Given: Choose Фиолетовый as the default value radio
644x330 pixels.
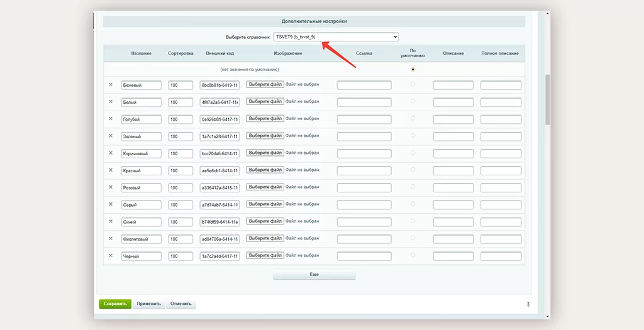Looking at the screenshot, I should coord(413,238).
